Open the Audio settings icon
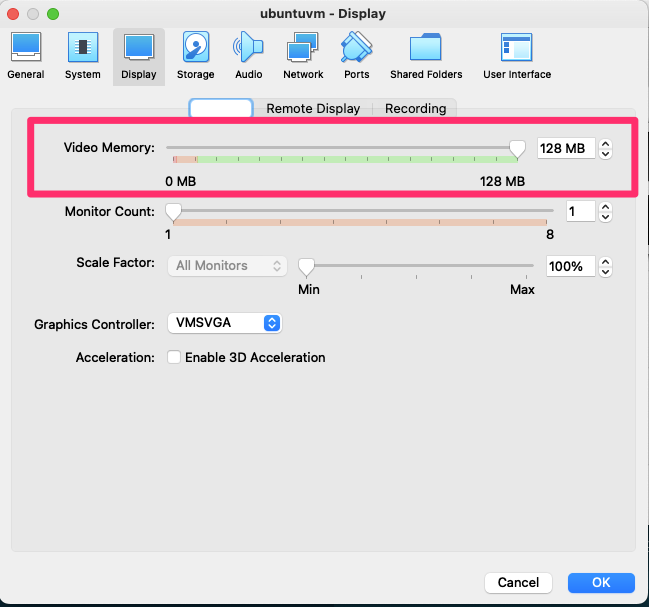This screenshot has width=649, height=607. coord(248,55)
